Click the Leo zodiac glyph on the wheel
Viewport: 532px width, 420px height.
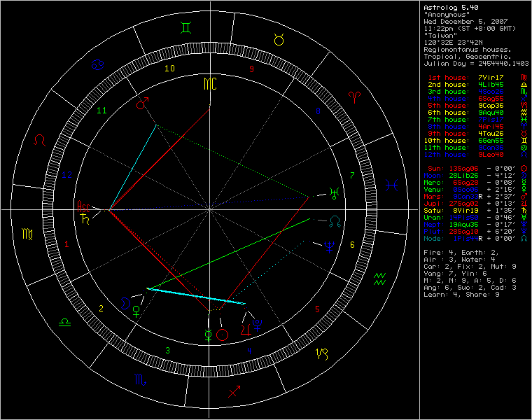click(40, 140)
